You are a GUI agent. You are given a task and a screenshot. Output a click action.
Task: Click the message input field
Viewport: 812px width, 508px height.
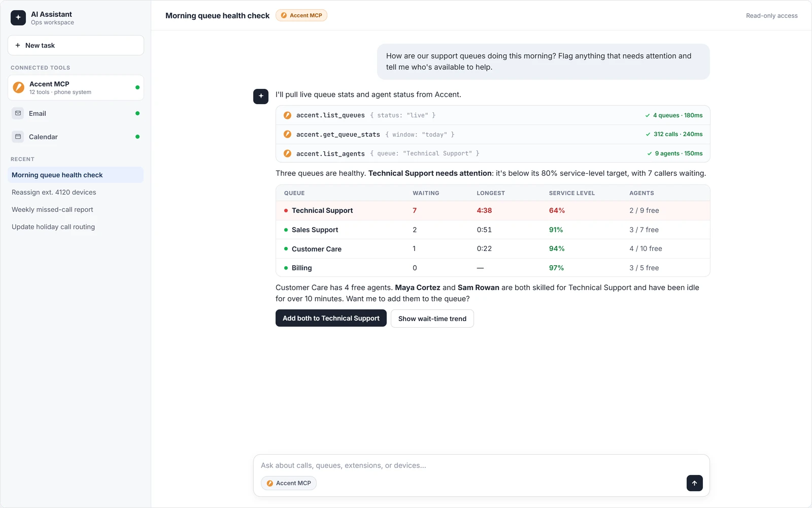(x=481, y=465)
